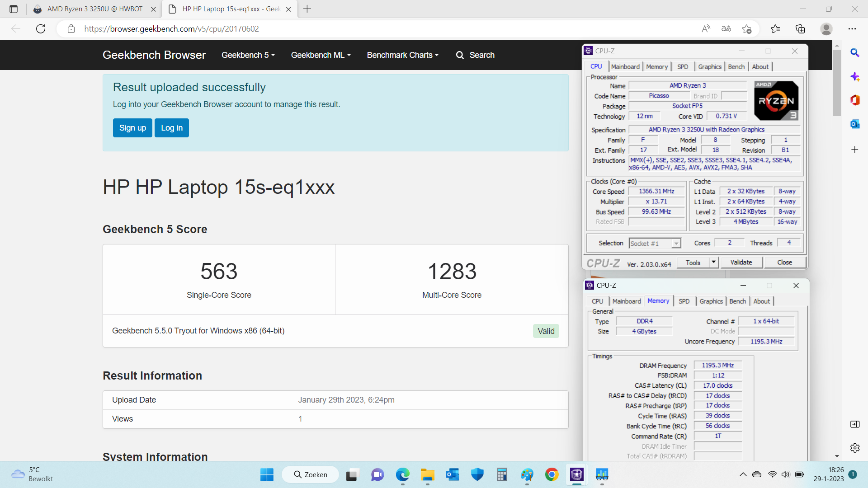Click the Valid badge
The width and height of the screenshot is (868, 488).
click(x=546, y=331)
